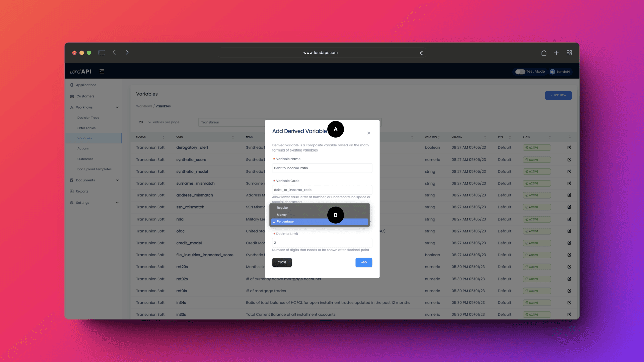Click the Workflows sidebar icon
Viewport: 644px width, 362px height.
72,107
